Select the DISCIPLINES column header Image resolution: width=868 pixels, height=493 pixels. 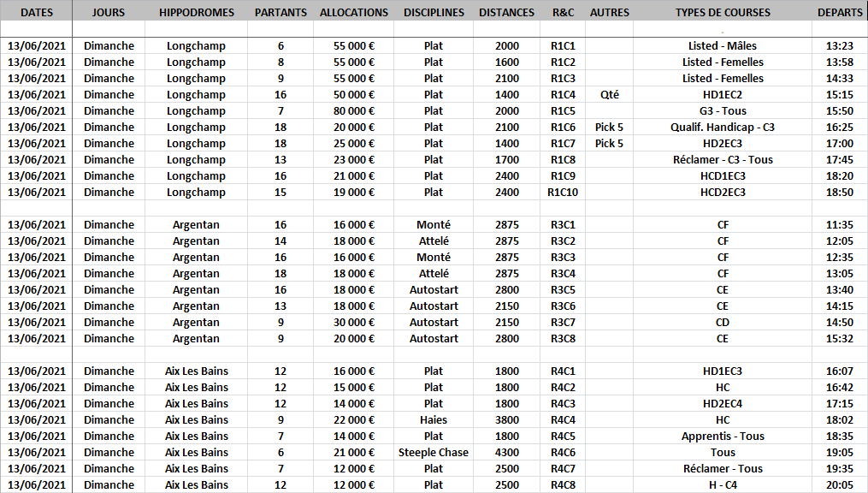click(434, 12)
